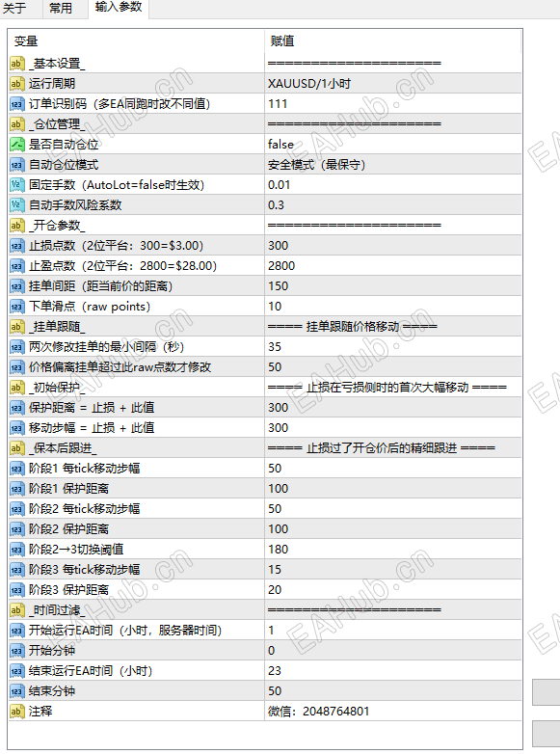Image resolution: width=560 pixels, height=754 pixels.
Task: Click the integer icon beside 阶段1 每tick移动步幅
Action: tap(16, 469)
